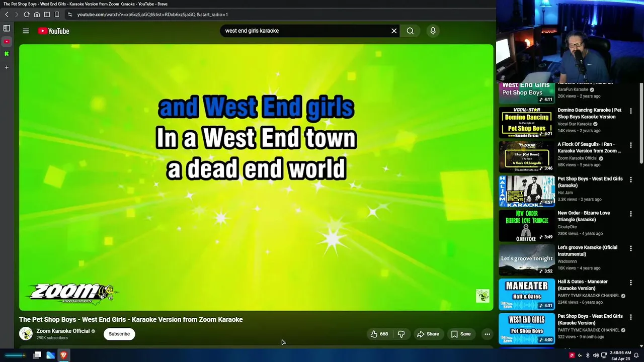The image size is (644, 362).
Task: Click the '290K subscribers' text
Action: coord(52,338)
